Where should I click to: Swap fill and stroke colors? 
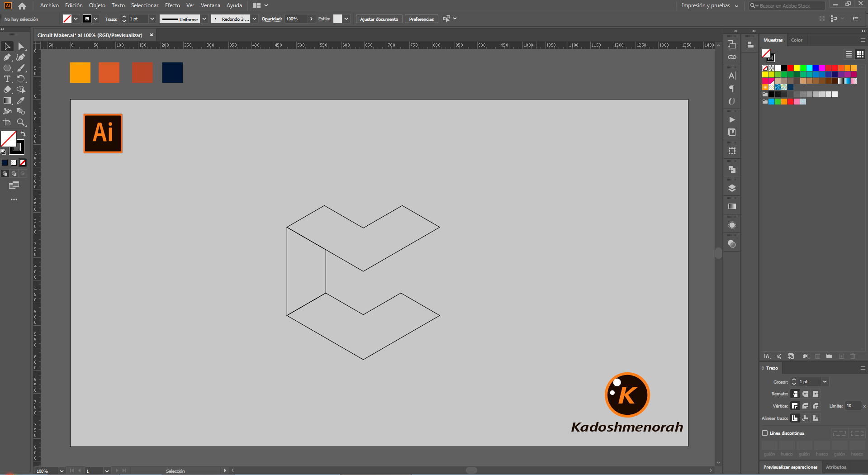[23, 134]
